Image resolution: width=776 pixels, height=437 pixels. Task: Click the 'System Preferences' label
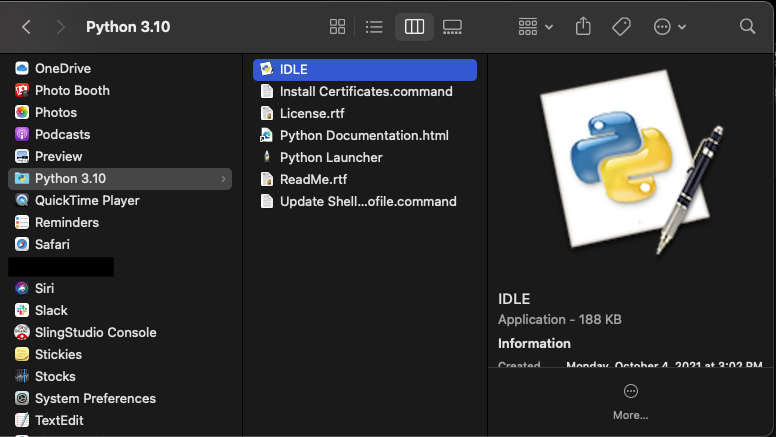point(95,398)
